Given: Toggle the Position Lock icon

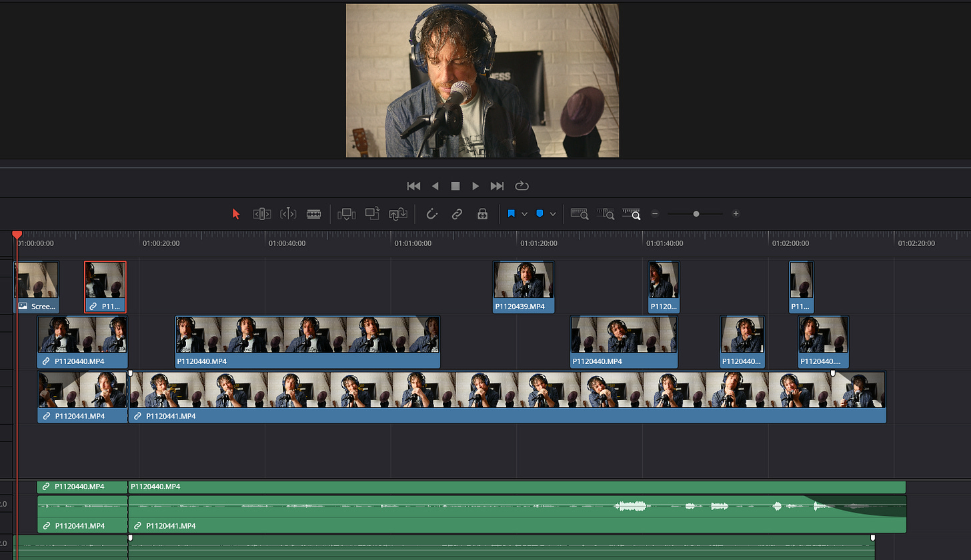Looking at the screenshot, I should 482,214.
